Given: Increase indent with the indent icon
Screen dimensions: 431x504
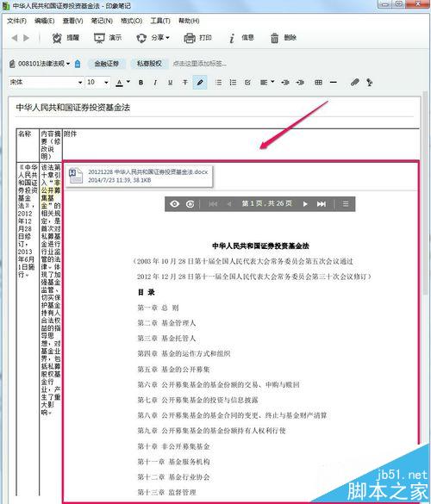Looking at the screenshot, I should tap(300, 83).
